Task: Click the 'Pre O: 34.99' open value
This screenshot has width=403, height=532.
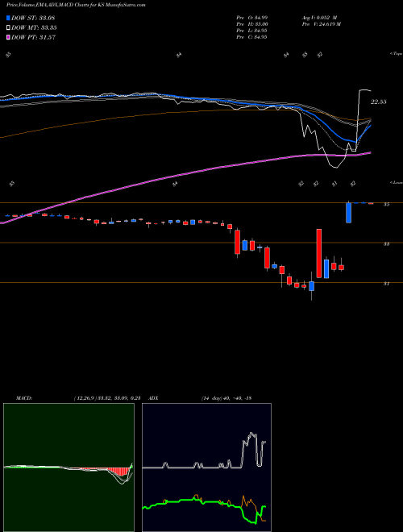Action: [251, 18]
